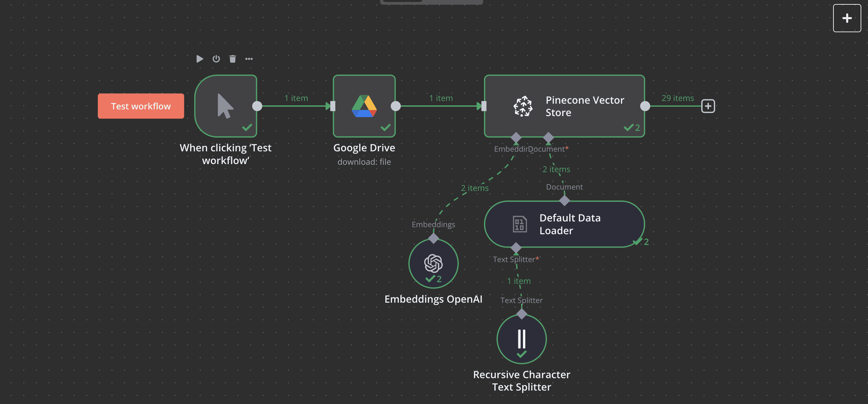Click the 'download: file' subtitle text
868x404 pixels.
click(x=364, y=162)
